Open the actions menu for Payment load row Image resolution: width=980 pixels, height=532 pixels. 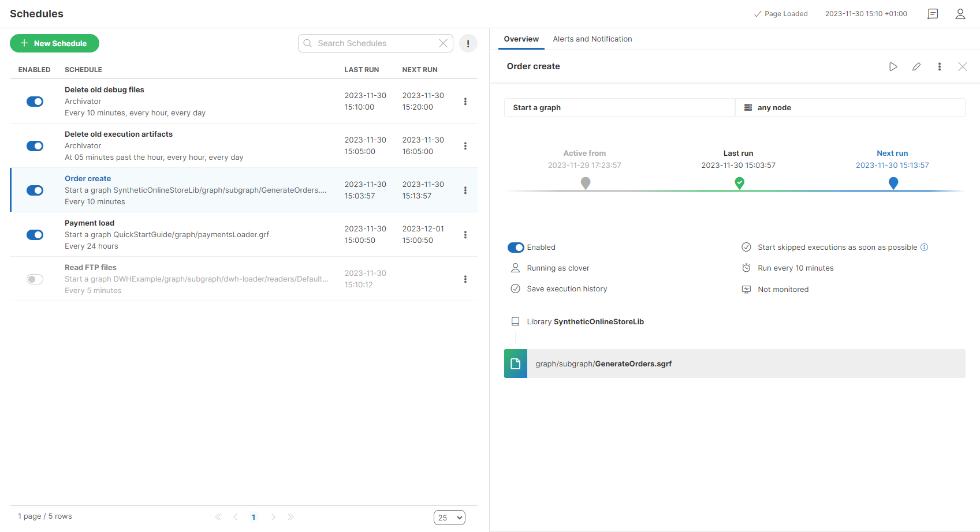pyautogui.click(x=465, y=235)
